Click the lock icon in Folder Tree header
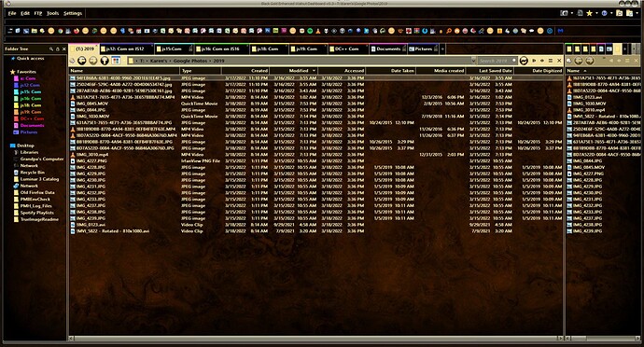Screen dimensions: 644x347 (58, 49)
